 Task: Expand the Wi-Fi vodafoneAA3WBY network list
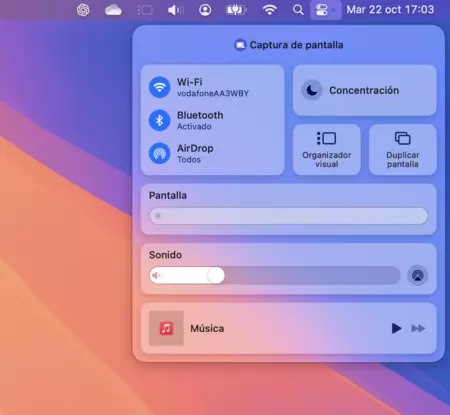pyautogui.click(x=213, y=87)
